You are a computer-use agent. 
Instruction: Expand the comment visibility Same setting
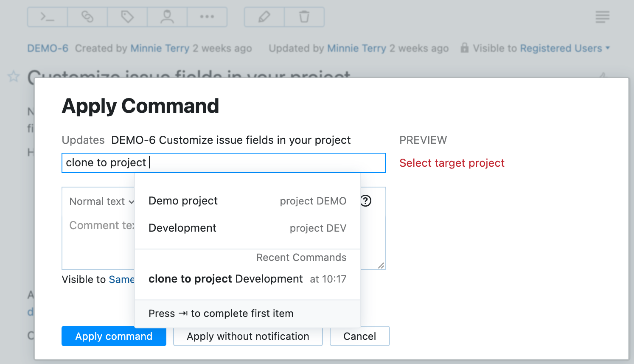[x=121, y=280]
